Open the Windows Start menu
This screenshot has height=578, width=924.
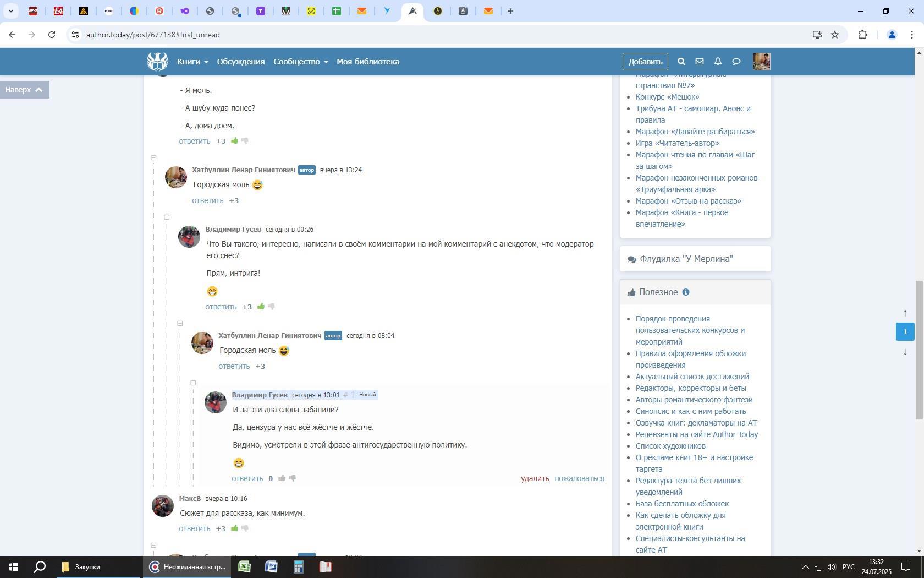(x=13, y=567)
